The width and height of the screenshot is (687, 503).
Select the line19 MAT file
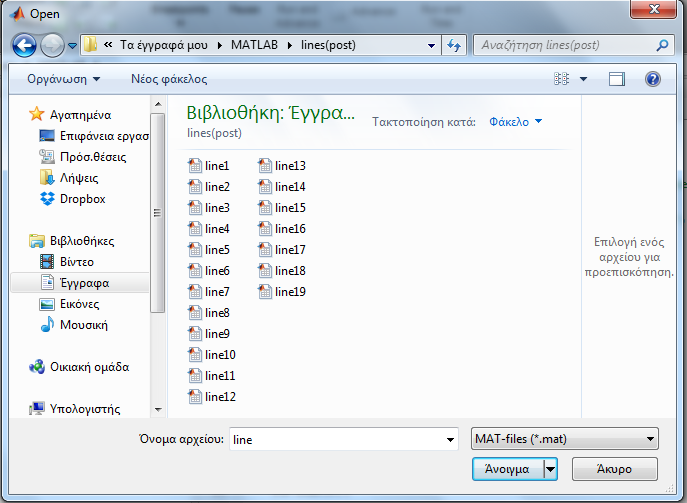282,292
